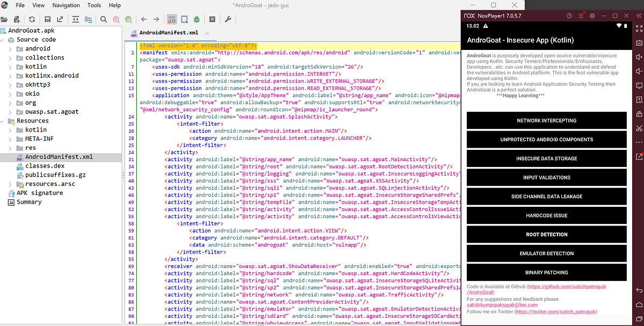Image resolution: width=644 pixels, height=326 pixels.
Task: Reload all files in jadx
Action: click(x=32, y=19)
